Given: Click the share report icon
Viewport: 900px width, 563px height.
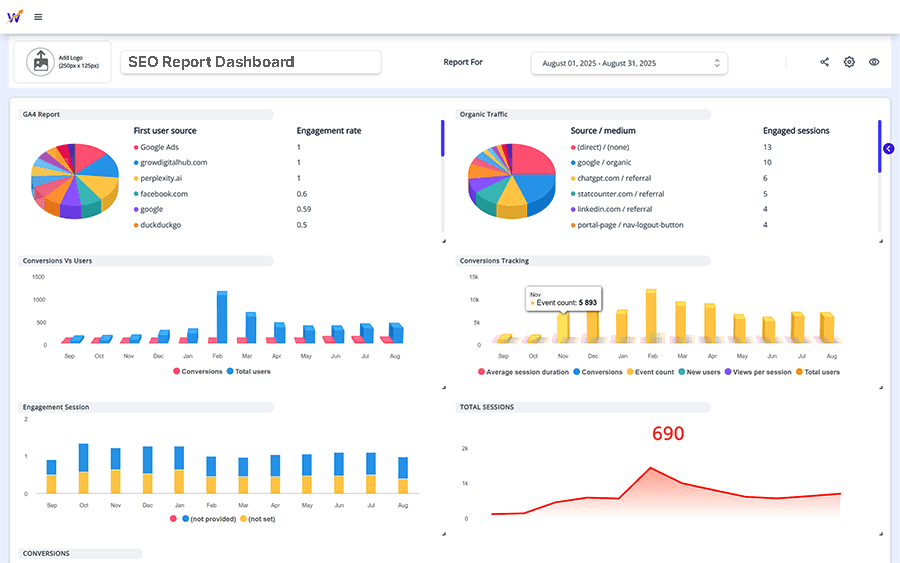Looking at the screenshot, I should click(825, 62).
